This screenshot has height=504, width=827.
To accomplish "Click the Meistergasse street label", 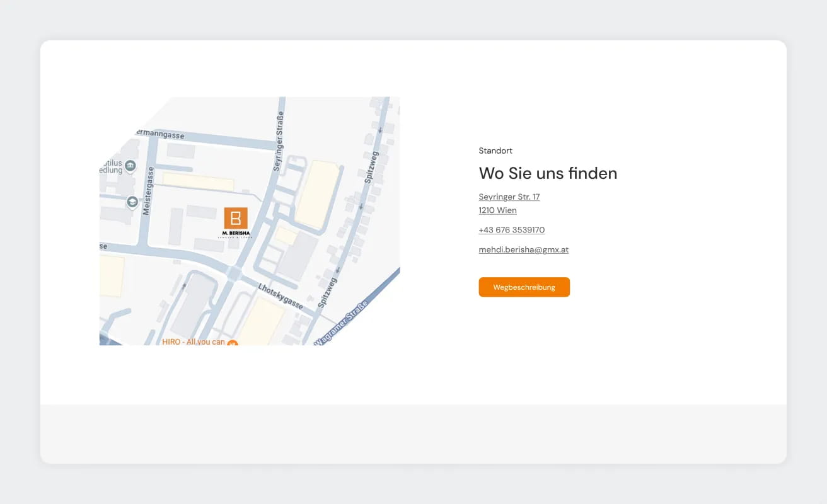I will 149,191.
